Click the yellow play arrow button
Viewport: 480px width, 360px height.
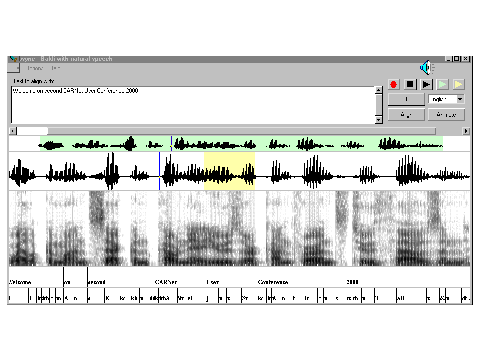point(458,84)
